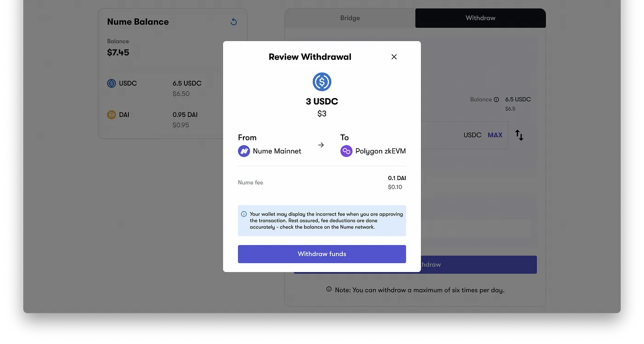Image resolution: width=644 pixels, height=344 pixels.
Task: Confirm with the Withdraw funds button
Action: [x=322, y=254]
